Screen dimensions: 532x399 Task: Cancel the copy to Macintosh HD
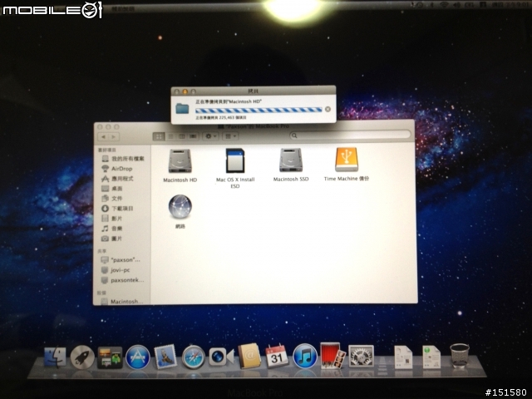328,109
